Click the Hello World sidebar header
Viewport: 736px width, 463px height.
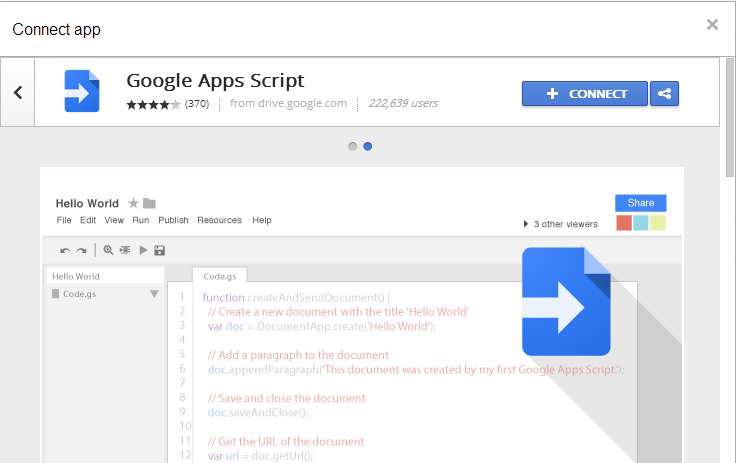(x=106, y=276)
